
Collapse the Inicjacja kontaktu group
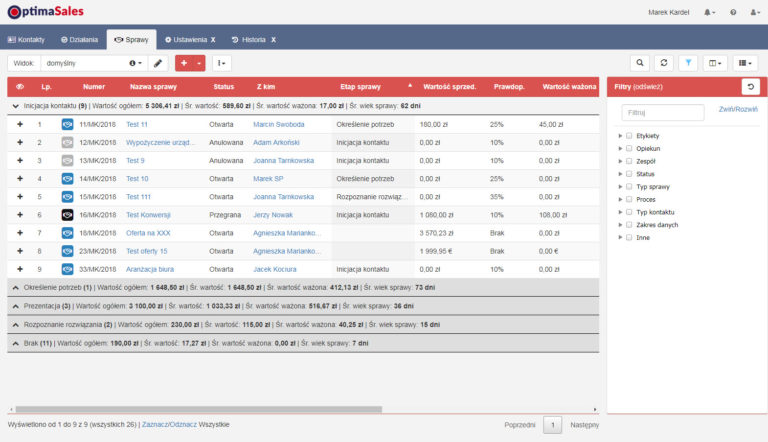16,106
